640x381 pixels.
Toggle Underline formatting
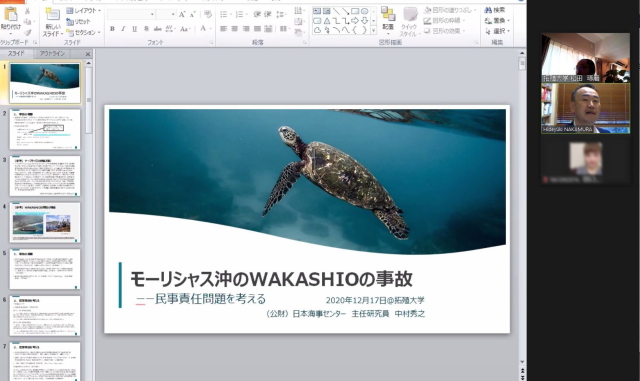point(134,29)
